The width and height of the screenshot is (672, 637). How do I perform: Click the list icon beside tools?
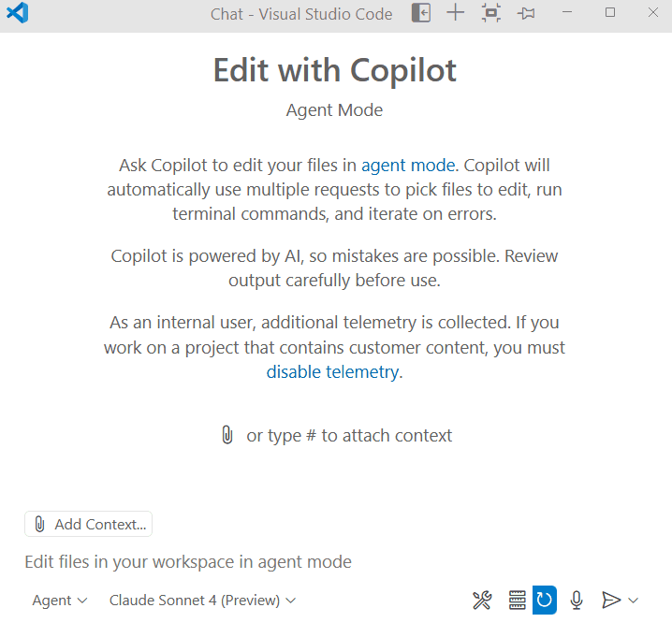click(x=518, y=600)
